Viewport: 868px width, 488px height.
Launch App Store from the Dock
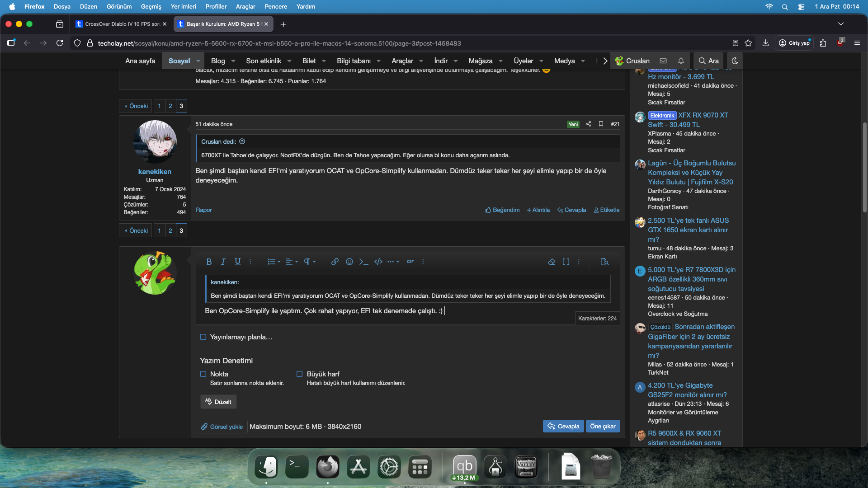[358, 467]
